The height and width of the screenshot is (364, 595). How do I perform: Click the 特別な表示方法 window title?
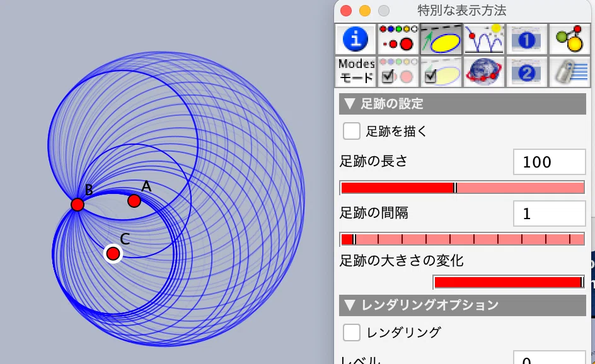(x=462, y=11)
